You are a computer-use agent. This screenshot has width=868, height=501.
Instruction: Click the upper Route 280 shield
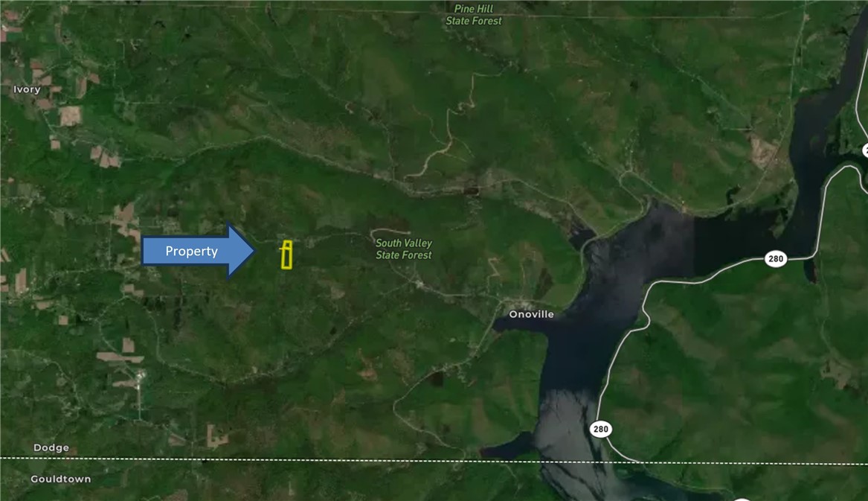click(775, 259)
